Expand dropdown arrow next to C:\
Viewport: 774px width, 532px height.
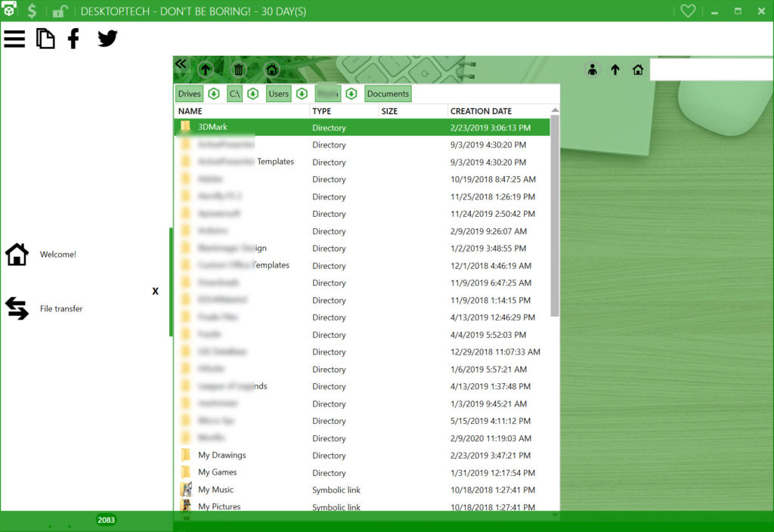click(253, 94)
